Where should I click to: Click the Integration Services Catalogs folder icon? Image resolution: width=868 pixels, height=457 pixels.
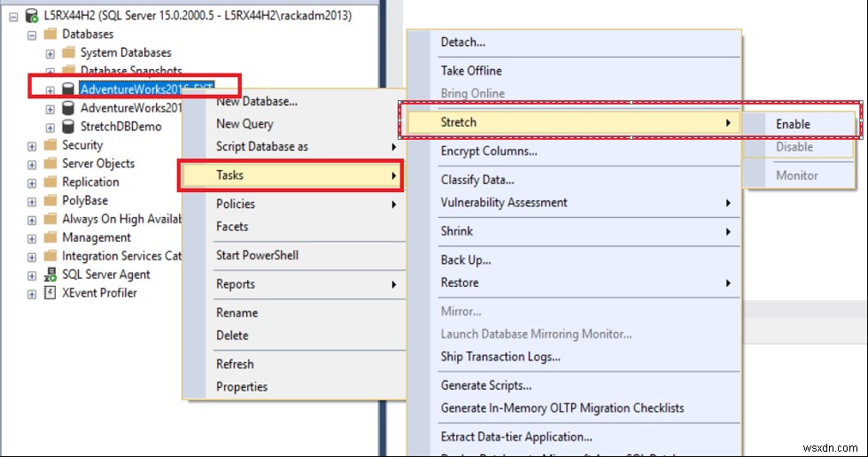coord(50,256)
